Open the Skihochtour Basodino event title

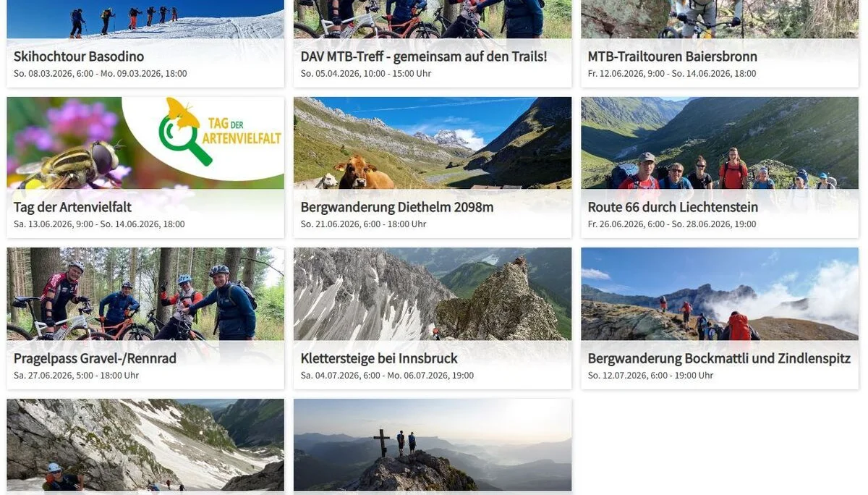(x=79, y=56)
